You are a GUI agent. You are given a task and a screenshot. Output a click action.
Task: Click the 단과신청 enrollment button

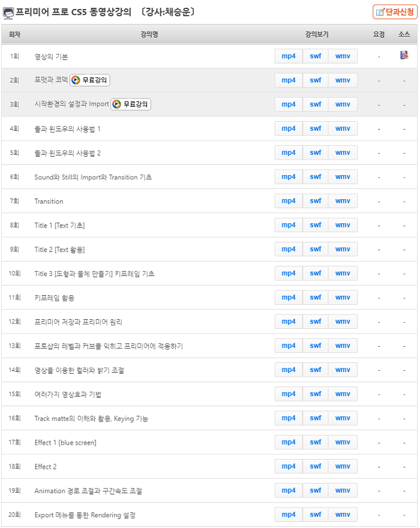(395, 12)
